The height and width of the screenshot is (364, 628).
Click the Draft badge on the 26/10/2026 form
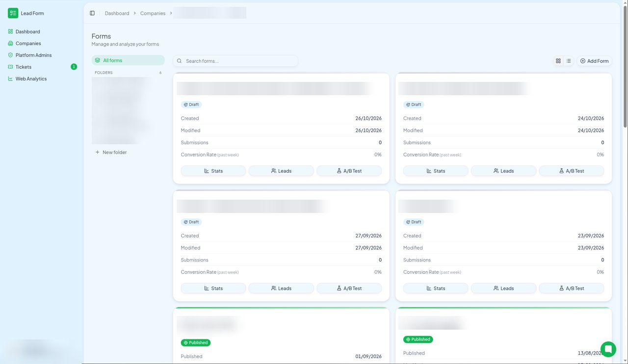[x=191, y=104]
